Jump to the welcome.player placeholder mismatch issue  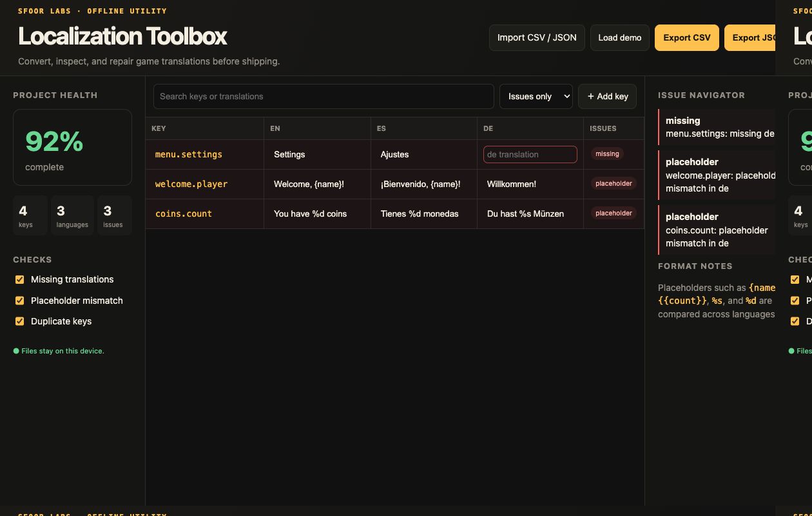pos(717,175)
